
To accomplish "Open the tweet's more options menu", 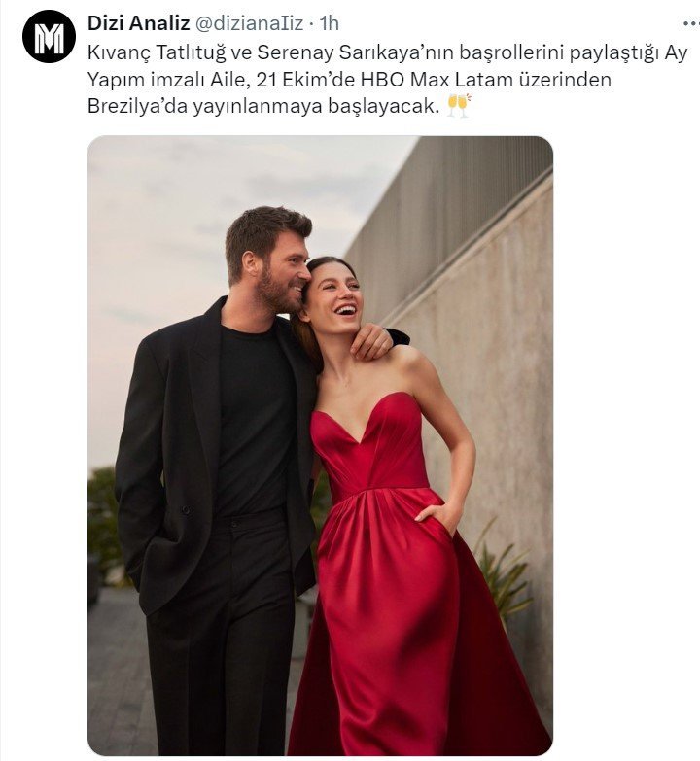I will (691, 22).
